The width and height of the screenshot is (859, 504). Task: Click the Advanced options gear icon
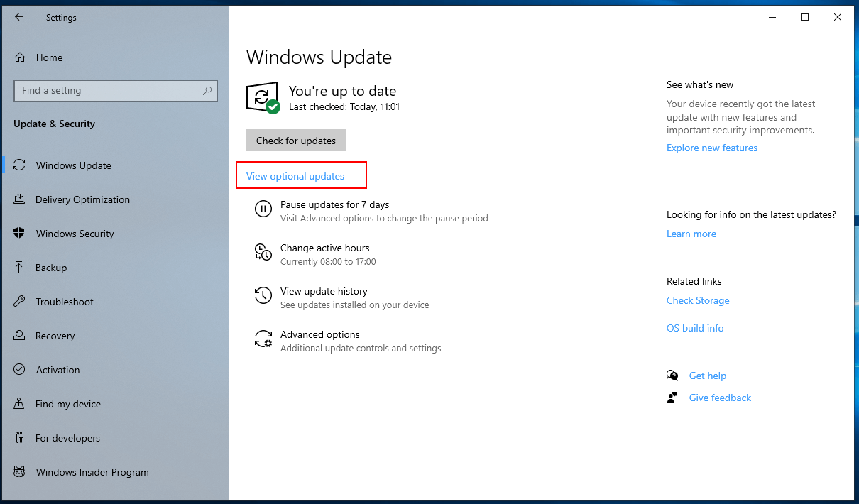point(263,339)
